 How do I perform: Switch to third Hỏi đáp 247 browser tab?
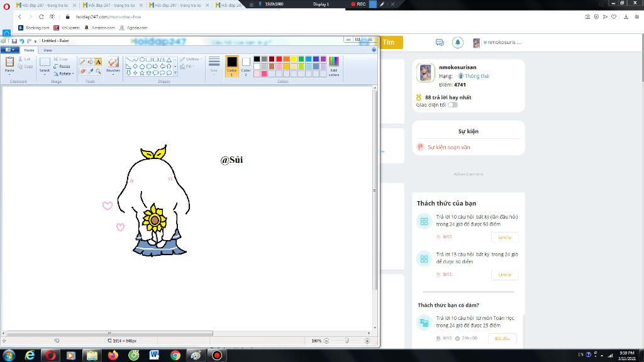point(178,5)
